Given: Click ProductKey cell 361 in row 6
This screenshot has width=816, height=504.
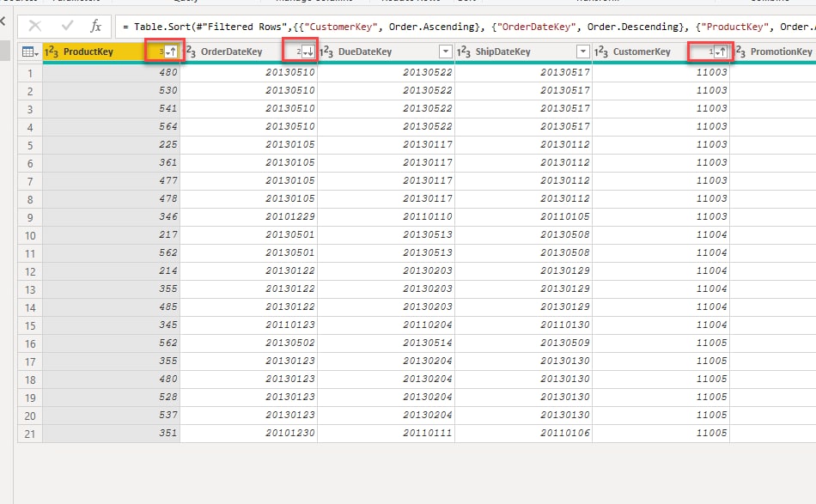Looking at the screenshot, I should point(112,162).
